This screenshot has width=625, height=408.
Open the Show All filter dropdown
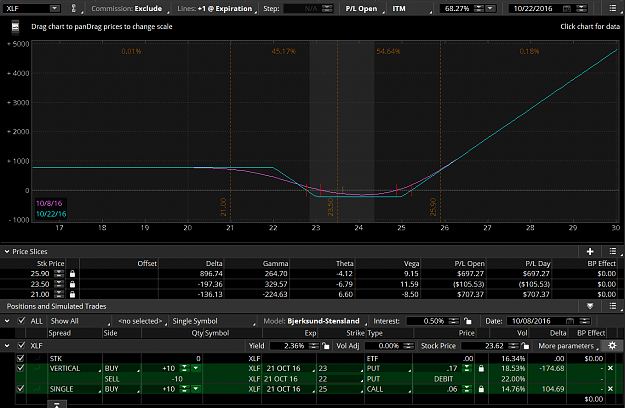(80, 321)
